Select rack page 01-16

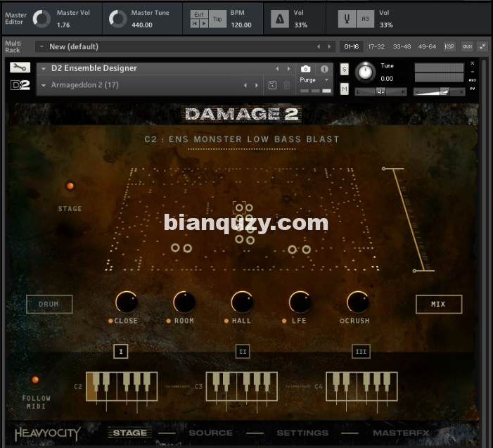(x=351, y=46)
